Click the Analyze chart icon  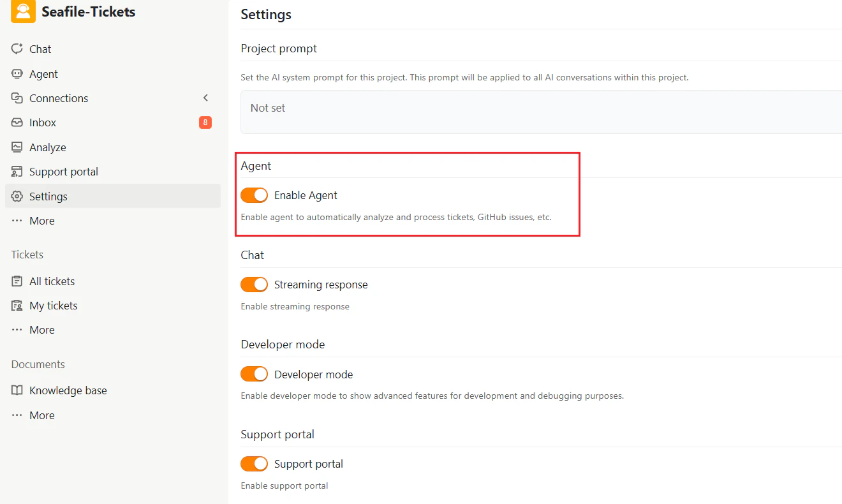point(17,147)
